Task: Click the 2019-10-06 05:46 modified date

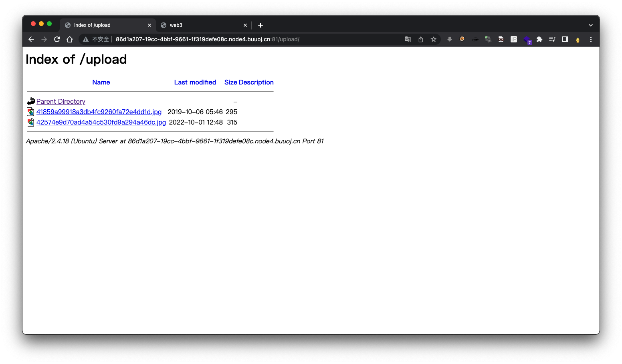Action: (195, 112)
